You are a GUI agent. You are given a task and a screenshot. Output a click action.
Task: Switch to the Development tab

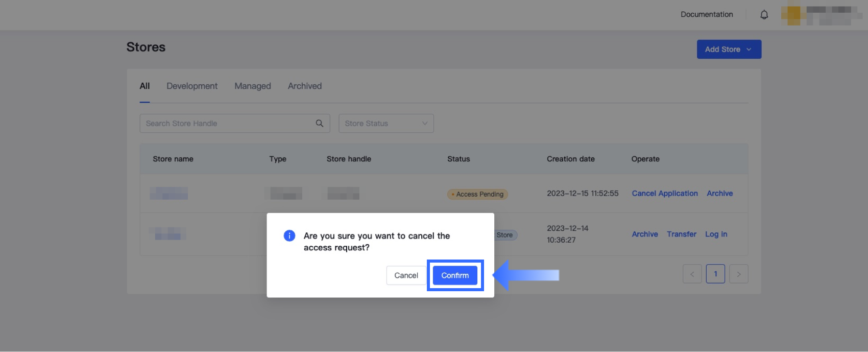(x=192, y=86)
